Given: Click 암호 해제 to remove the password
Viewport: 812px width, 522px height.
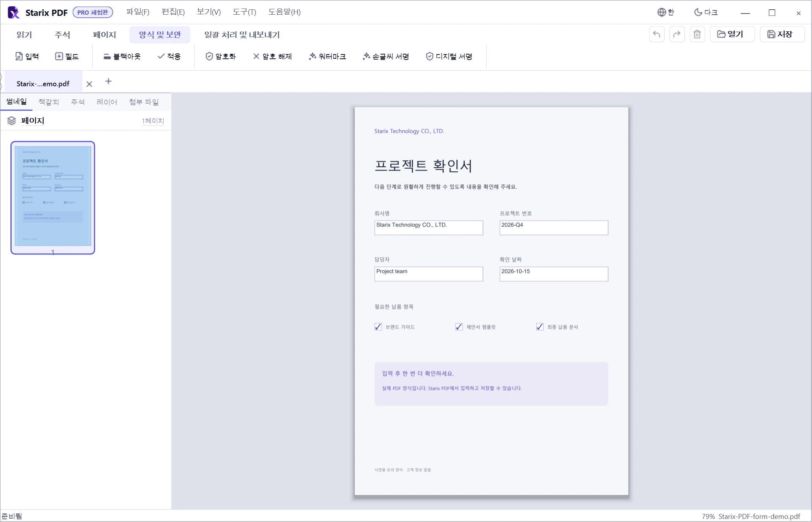Looking at the screenshot, I should point(272,56).
